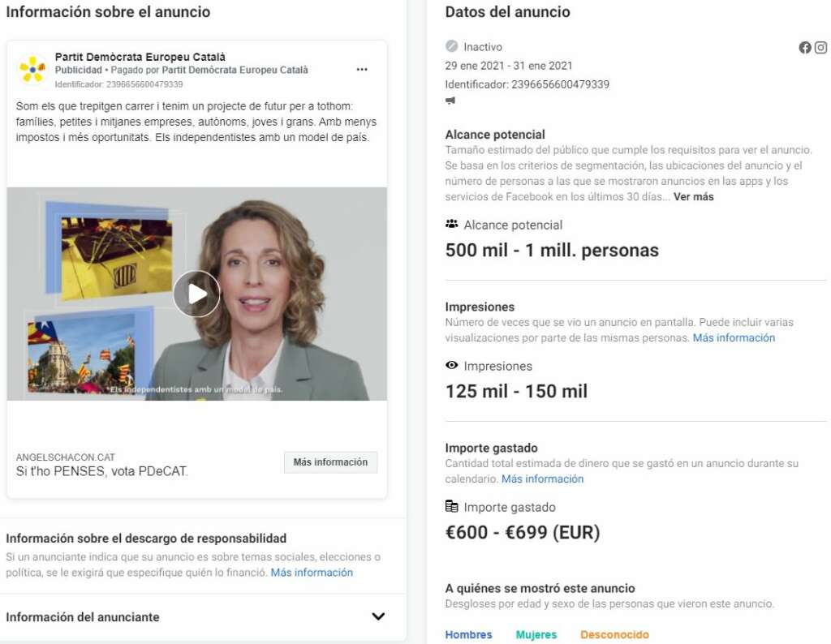
Task: Open the Partit Demòcrata Europeu Català page name
Action: coord(140,57)
